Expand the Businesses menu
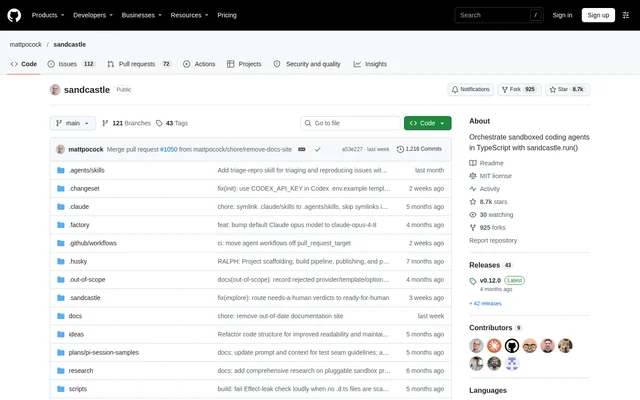This screenshot has height=400, width=640. (141, 15)
